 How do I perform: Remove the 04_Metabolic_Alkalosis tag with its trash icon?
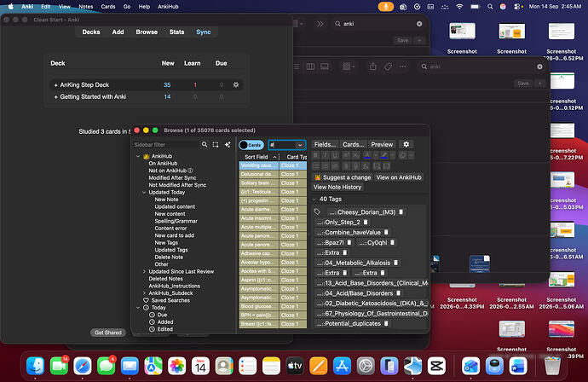pos(395,263)
